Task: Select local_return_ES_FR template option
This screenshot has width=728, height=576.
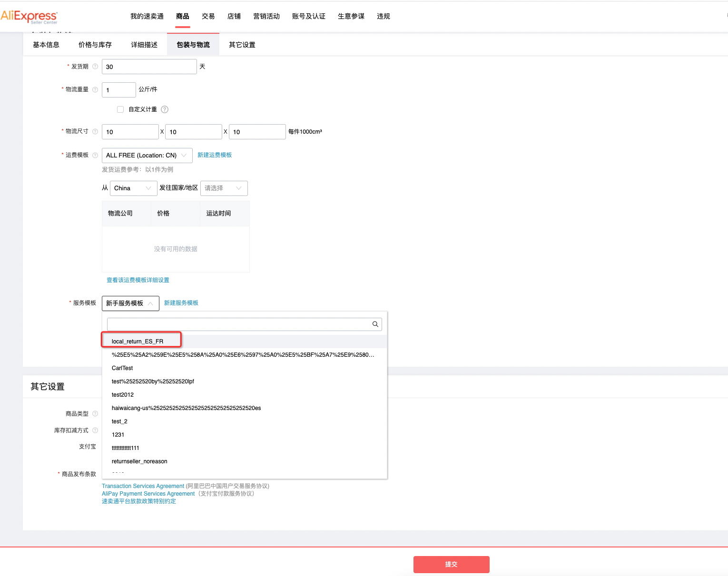Action: [x=245, y=342]
